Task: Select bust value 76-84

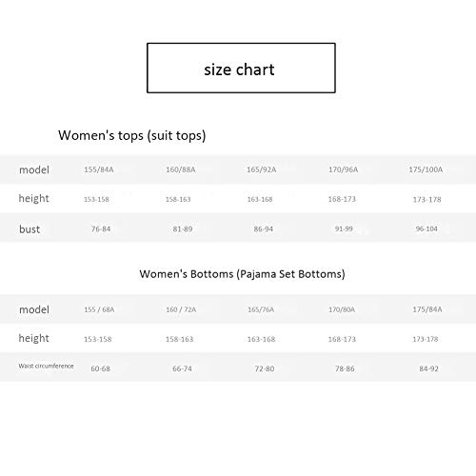Action: 101,228
